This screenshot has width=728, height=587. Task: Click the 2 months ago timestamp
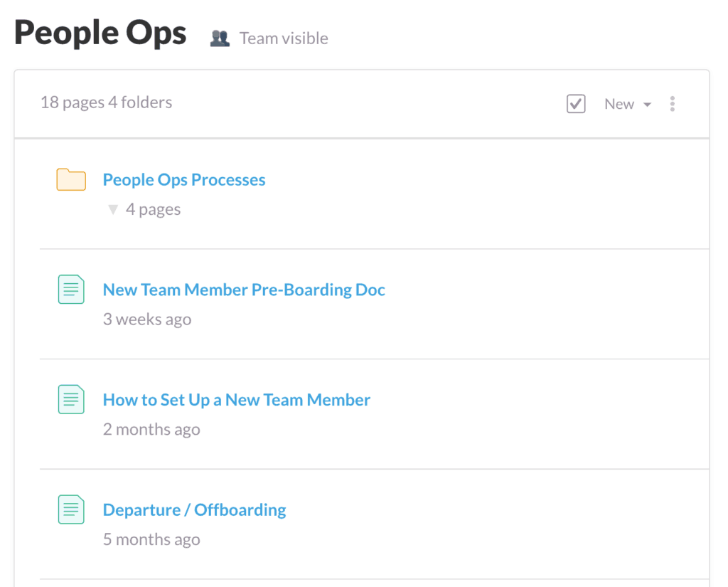click(151, 430)
